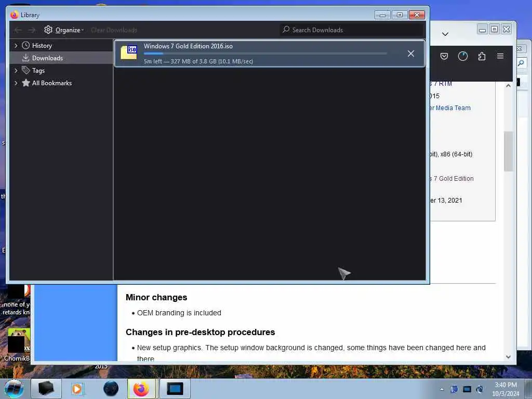
Task: Open Firefox extensions puzzle icon
Action: point(482,56)
